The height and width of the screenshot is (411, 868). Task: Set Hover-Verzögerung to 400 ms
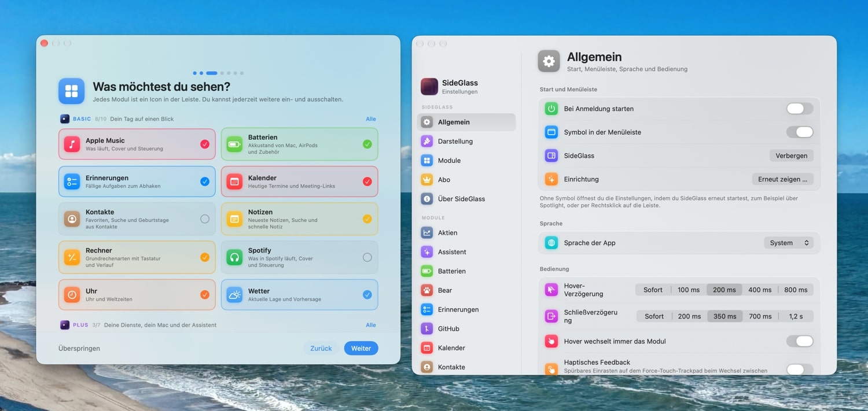760,290
